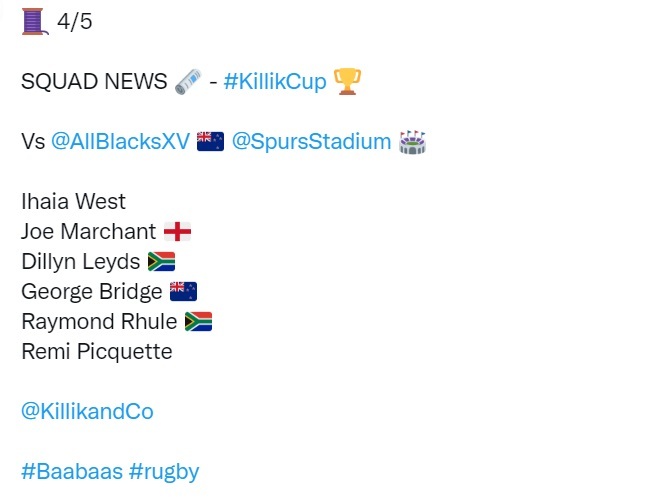Click the name George Bridge
Screen dimensions: 672x497
(x=91, y=292)
